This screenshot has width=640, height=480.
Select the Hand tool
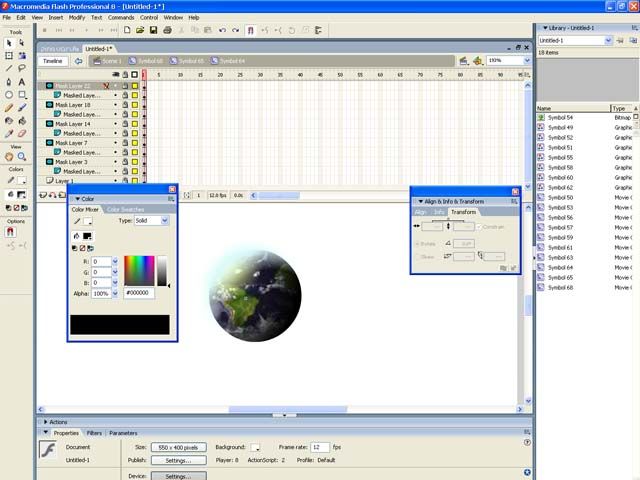[x=9, y=157]
